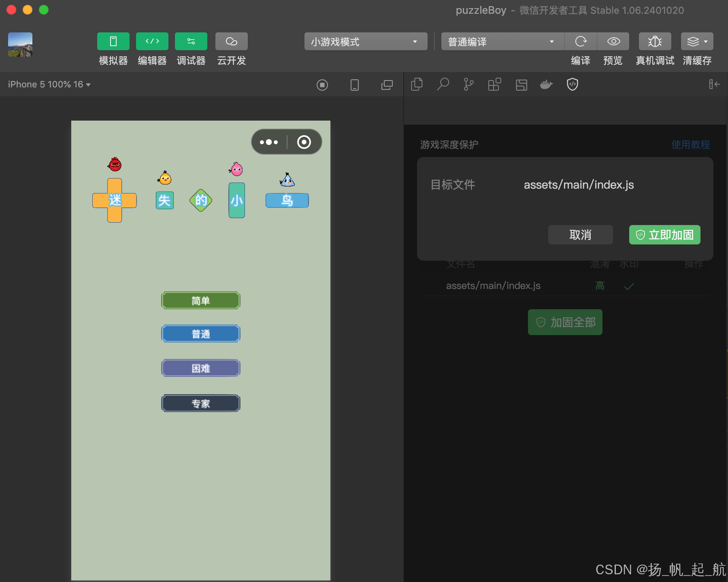The height and width of the screenshot is (582, 728).
Task: Click the yellow chick character
Action: pyautogui.click(x=165, y=178)
